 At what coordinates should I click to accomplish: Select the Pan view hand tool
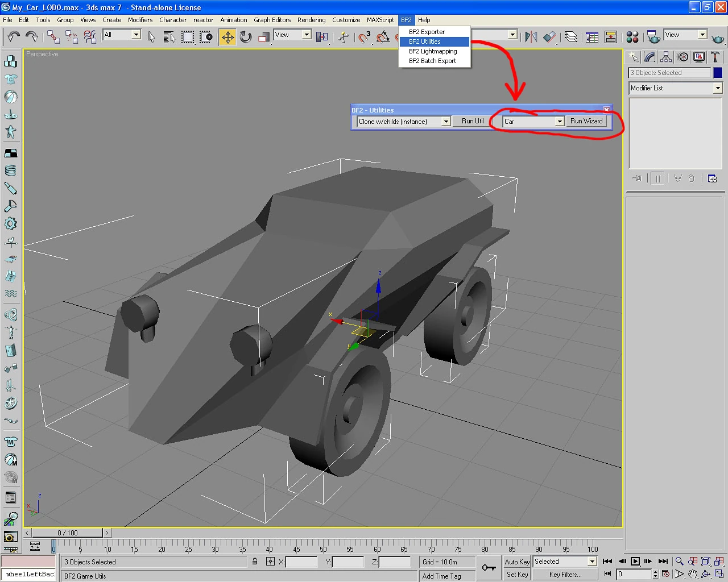point(693,575)
